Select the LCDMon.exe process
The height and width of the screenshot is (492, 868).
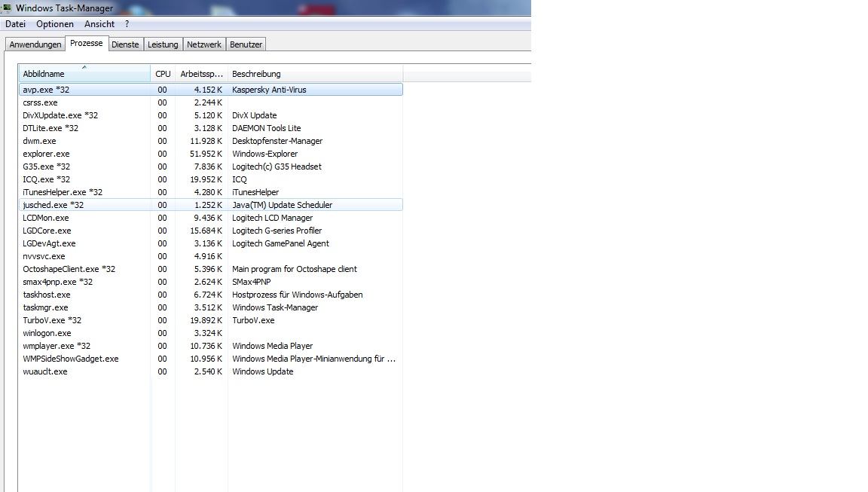(x=210, y=218)
